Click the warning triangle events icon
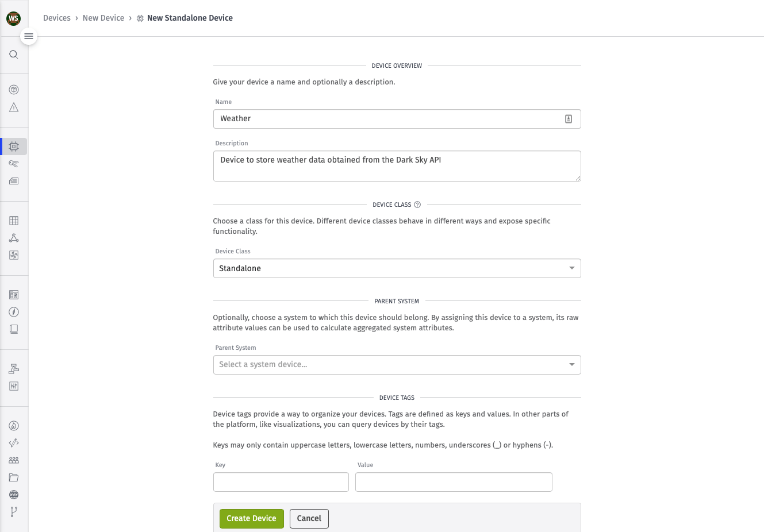 tap(14, 107)
